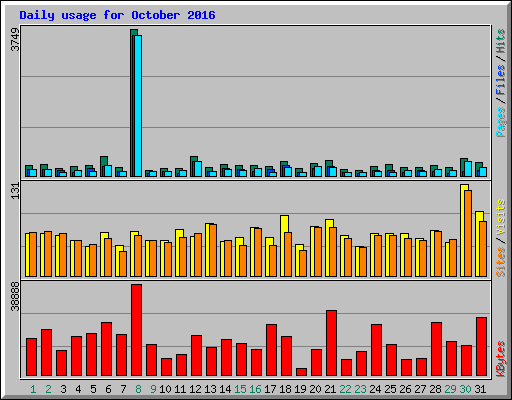Click the yellow visits bar for day 18
This screenshot has width=512, height=400.
tap(283, 246)
